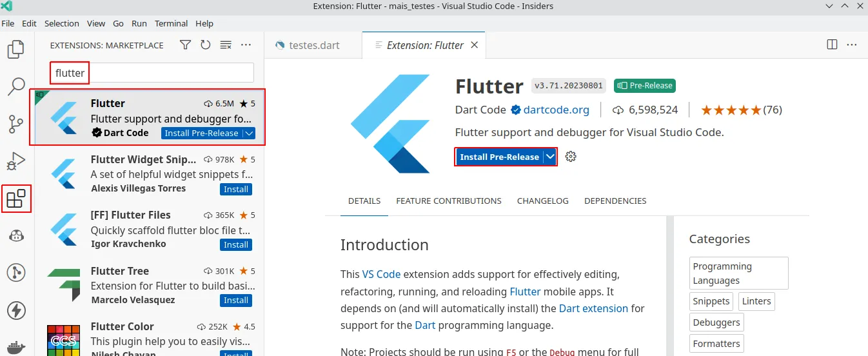Viewport: 868px width, 356px height.
Task: Click the large Flutter logo on details page
Action: tap(390, 123)
